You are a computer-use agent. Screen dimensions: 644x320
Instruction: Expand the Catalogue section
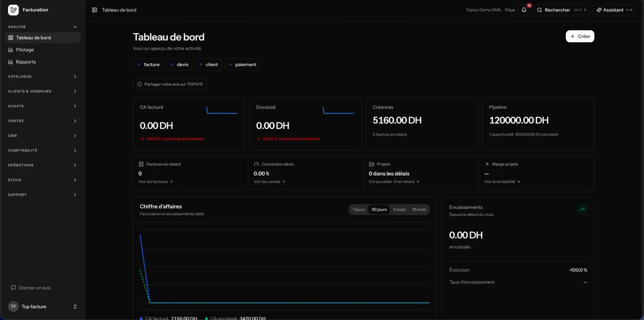pyautogui.click(x=43, y=77)
